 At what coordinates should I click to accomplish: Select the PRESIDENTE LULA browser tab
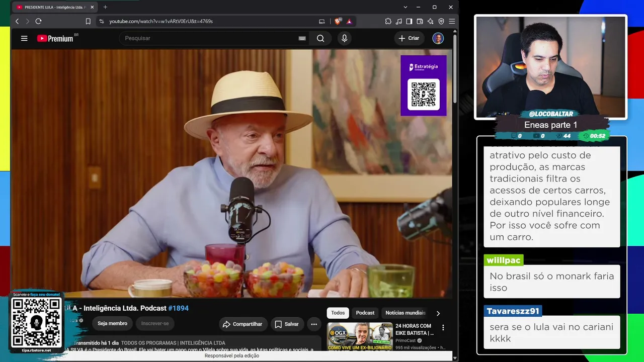point(54,7)
